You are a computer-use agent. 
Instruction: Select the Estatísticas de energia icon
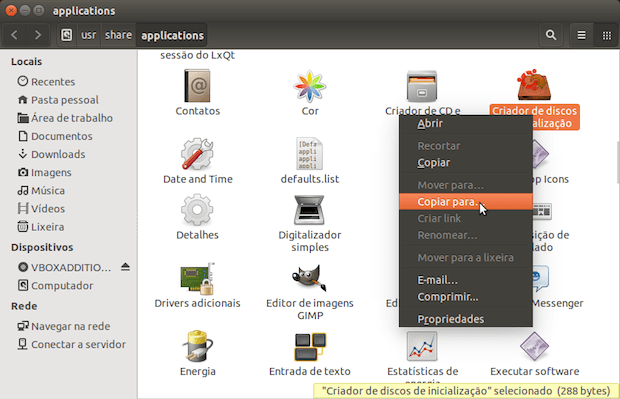point(422,346)
